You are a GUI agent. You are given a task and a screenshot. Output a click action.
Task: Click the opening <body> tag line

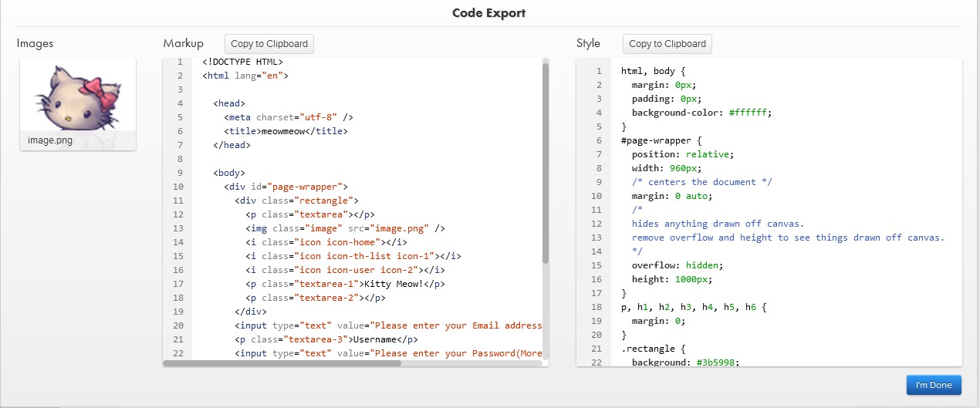(x=229, y=173)
